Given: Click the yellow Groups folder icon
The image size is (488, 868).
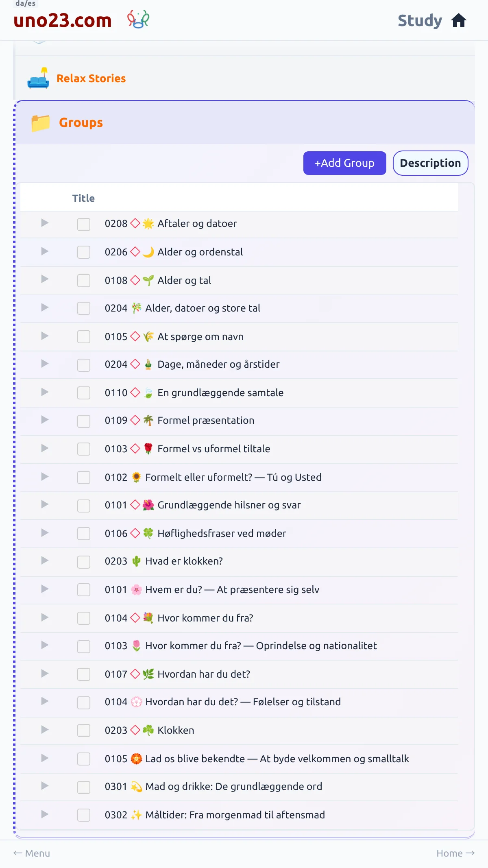Looking at the screenshot, I should 41,123.
